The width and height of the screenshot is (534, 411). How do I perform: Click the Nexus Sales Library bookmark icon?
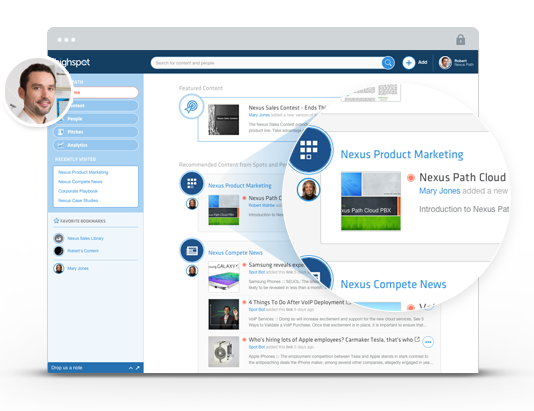(59, 238)
